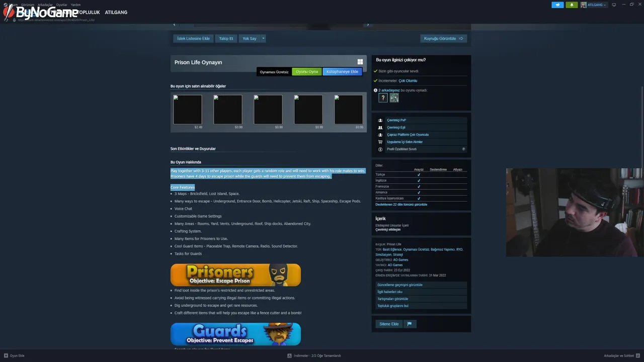Open the Görünüm menu
The image size is (644, 362).
tap(28, 5)
